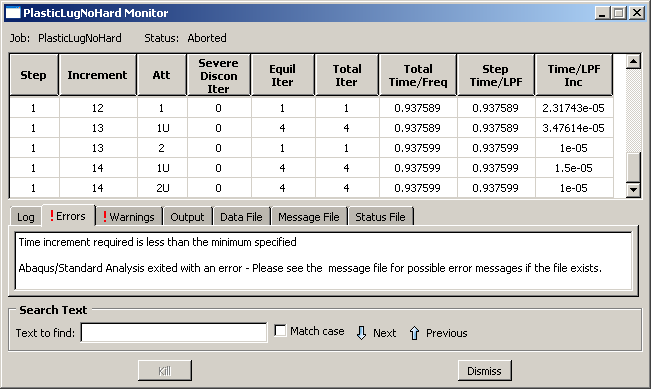The height and width of the screenshot is (389, 651).
Task: Click the scroll up arrow of table
Action: pos(633,62)
